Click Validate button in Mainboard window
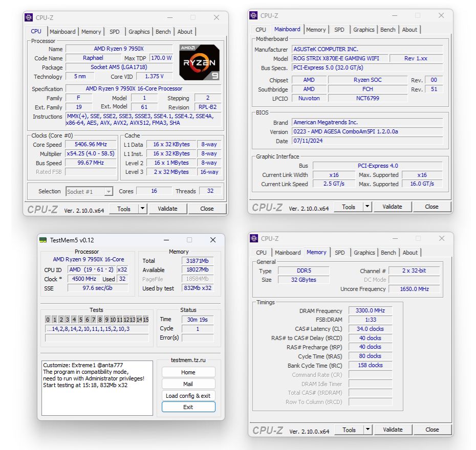 [392, 207]
